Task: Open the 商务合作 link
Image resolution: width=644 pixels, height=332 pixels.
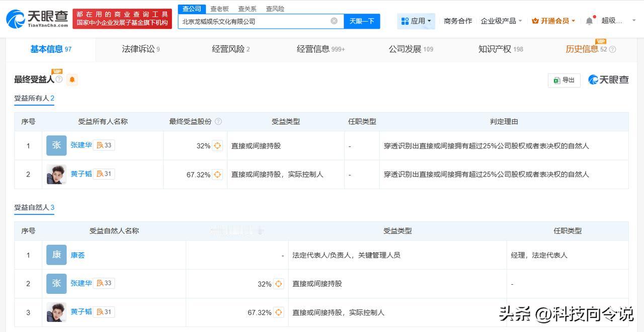Action: coord(458,21)
